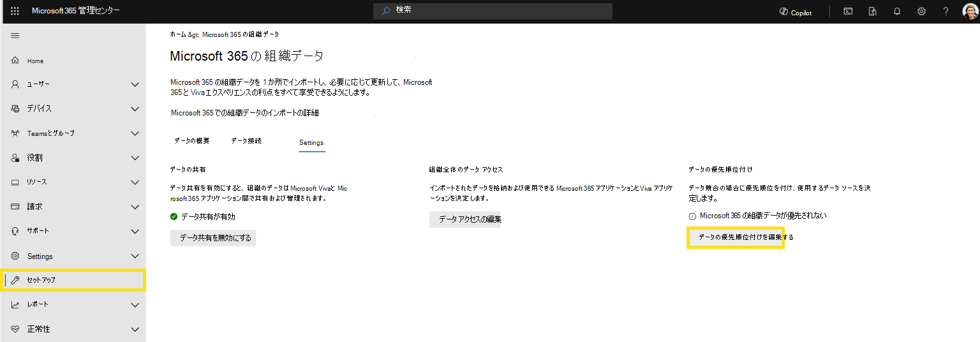
Task: Expand the Teamsとグループ chevron
Action: pyautogui.click(x=135, y=133)
